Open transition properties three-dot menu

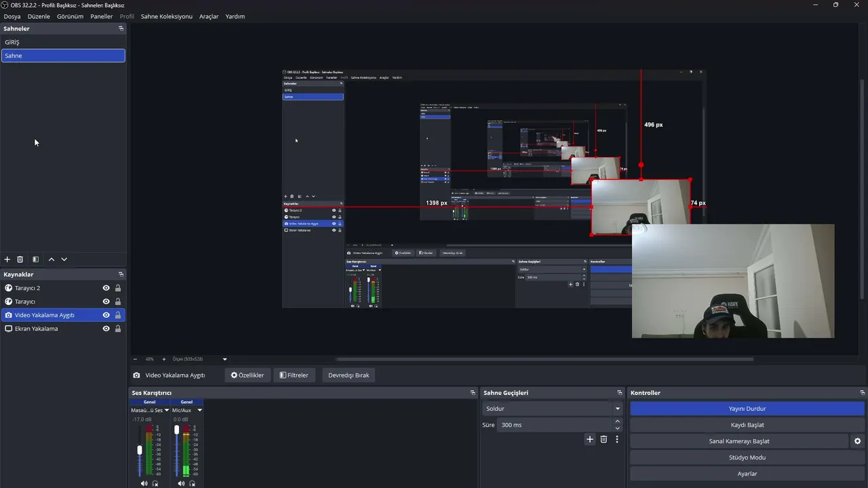coord(617,439)
